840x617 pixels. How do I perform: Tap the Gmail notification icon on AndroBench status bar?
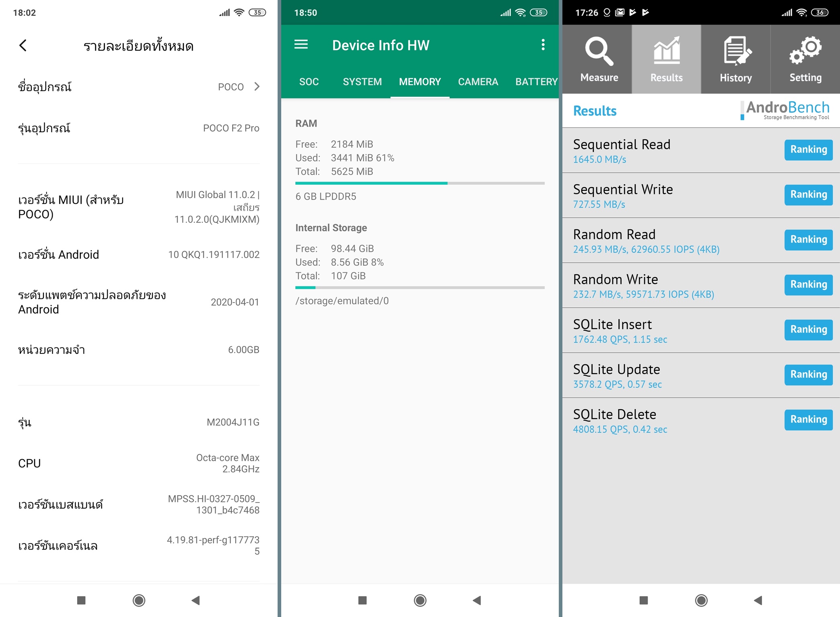(620, 12)
